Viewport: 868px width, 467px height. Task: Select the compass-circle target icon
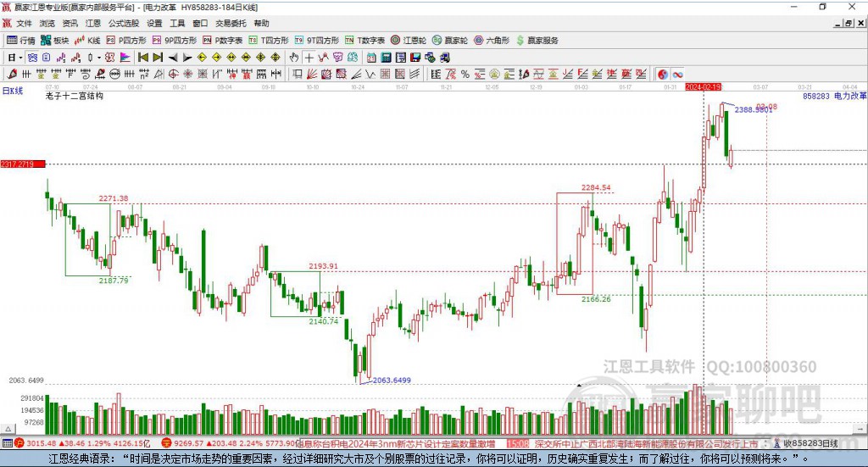pyautogui.click(x=173, y=74)
